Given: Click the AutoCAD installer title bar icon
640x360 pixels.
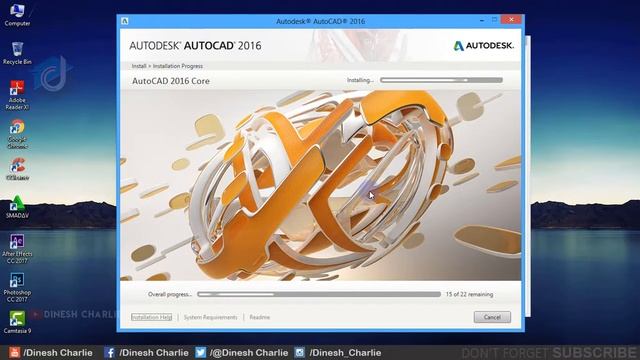Looking at the screenshot, I should 125,21.
